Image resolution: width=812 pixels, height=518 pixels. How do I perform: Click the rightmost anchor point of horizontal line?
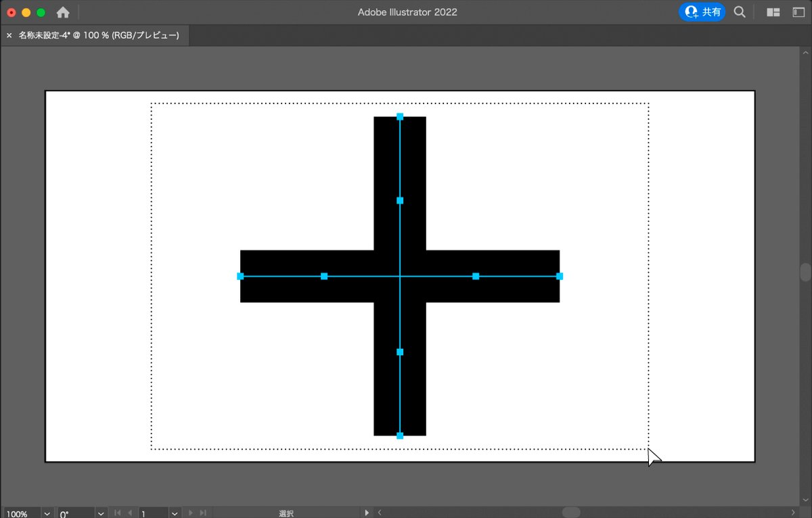coord(560,276)
